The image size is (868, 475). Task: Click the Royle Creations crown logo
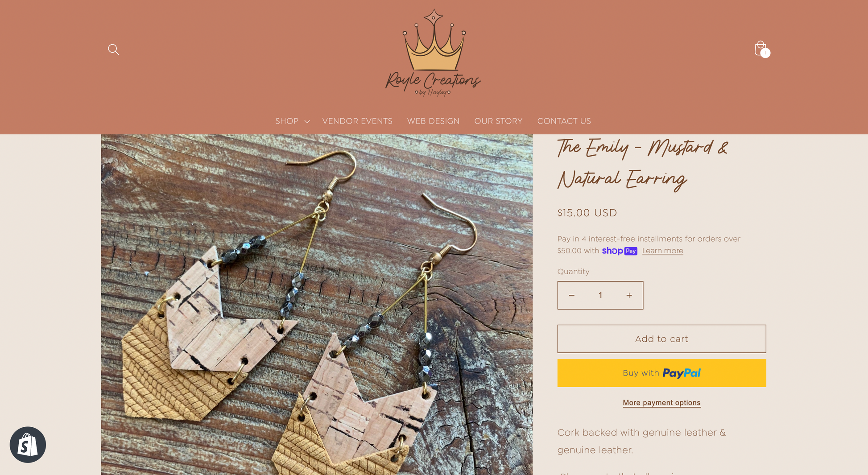tap(433, 53)
